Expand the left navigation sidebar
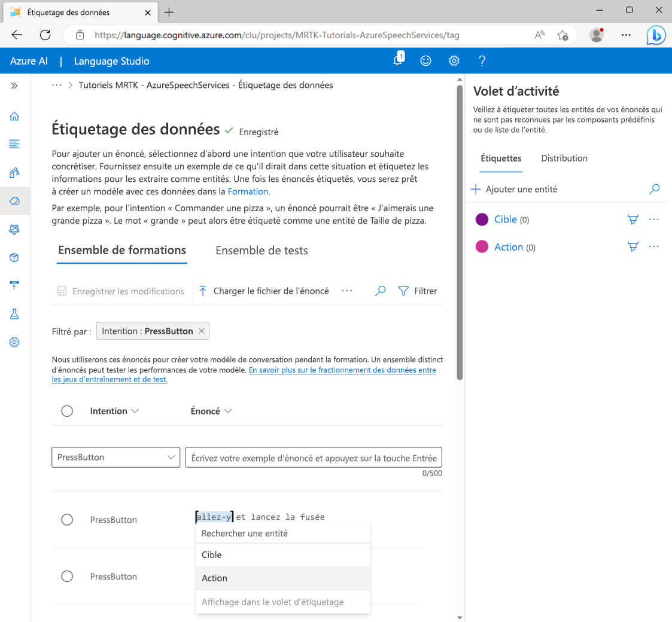The width and height of the screenshot is (672, 622). point(14,86)
